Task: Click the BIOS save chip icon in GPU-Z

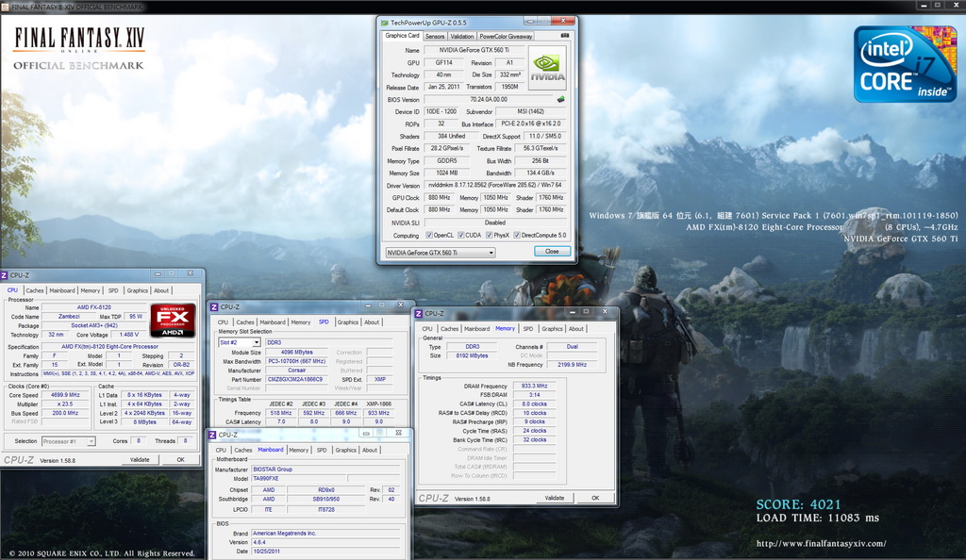Action: tap(560, 99)
